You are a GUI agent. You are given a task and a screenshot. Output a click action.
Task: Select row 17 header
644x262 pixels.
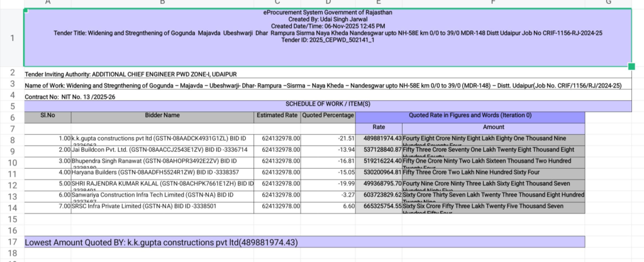click(12, 241)
